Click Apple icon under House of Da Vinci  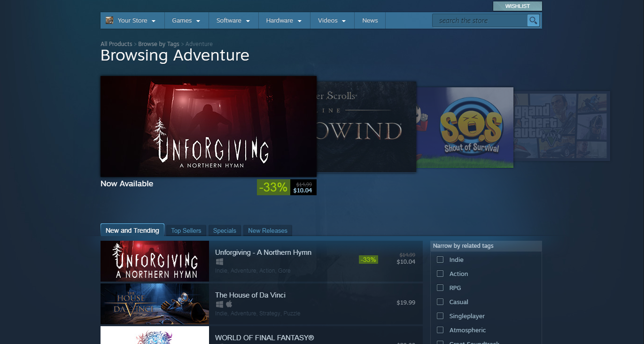click(x=229, y=304)
